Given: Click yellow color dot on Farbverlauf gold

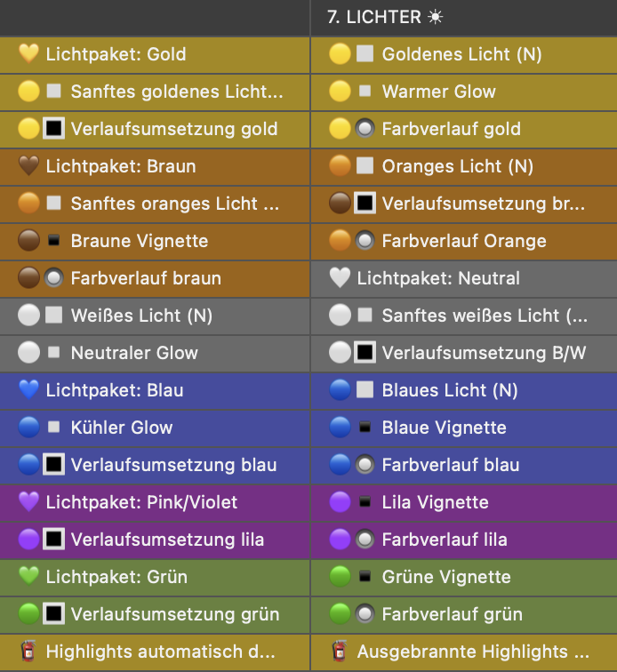Looking at the screenshot, I should pyautogui.click(x=340, y=129).
